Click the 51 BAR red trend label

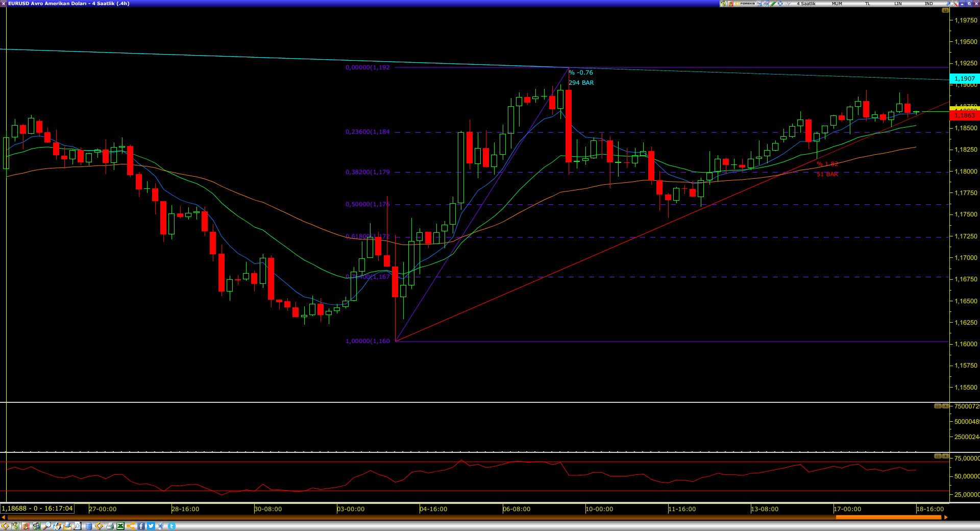[827, 174]
